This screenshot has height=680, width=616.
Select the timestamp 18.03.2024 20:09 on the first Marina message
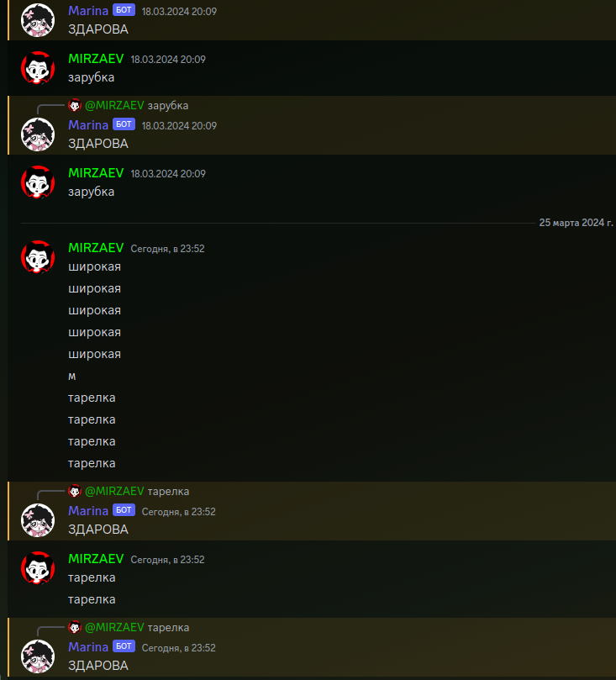pos(179,12)
